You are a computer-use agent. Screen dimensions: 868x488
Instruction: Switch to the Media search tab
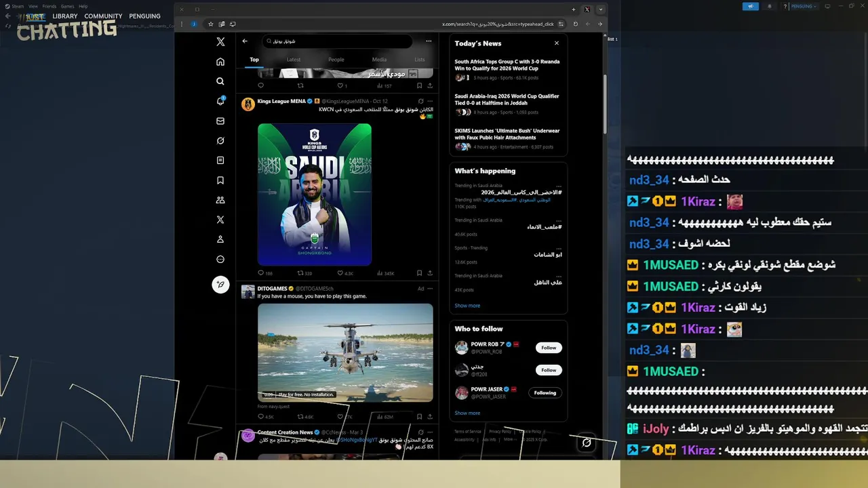pos(379,60)
